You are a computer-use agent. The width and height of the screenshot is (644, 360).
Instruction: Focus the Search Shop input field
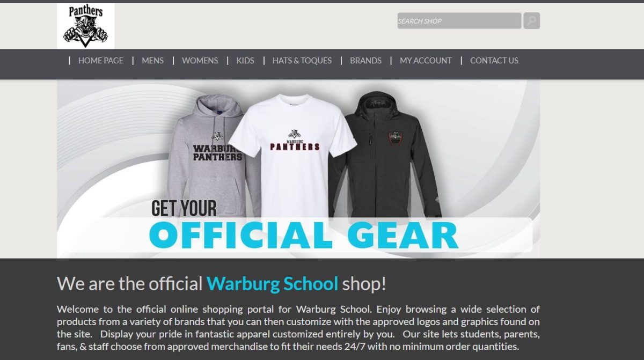459,21
